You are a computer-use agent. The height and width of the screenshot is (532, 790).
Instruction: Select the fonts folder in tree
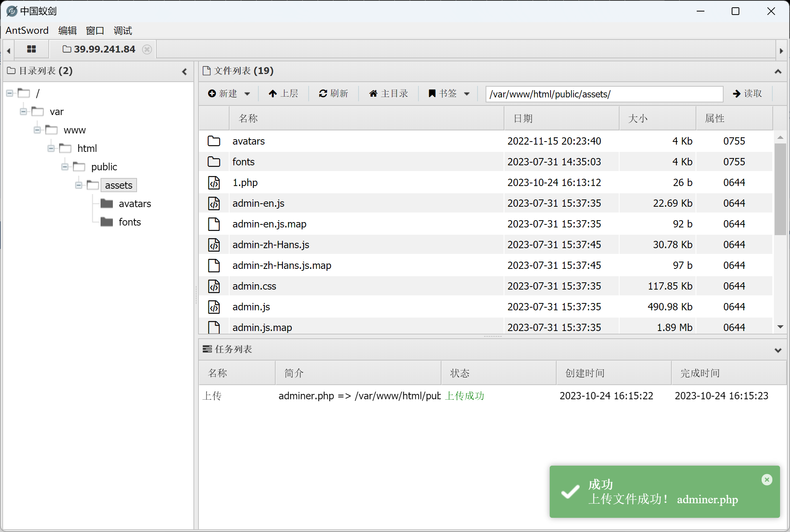(129, 222)
